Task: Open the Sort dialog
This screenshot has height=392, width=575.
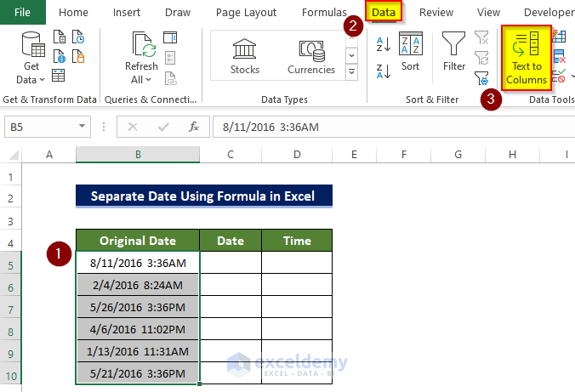Action: tap(411, 51)
